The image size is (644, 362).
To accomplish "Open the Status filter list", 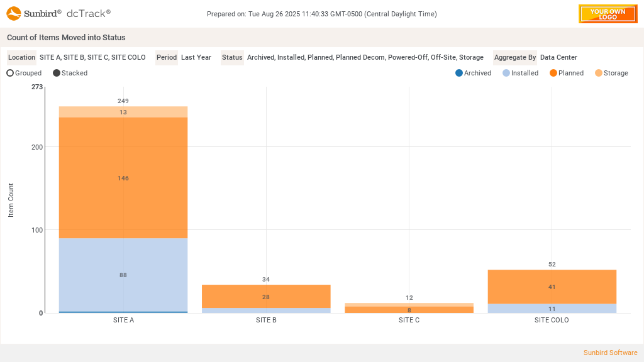I will (x=365, y=57).
